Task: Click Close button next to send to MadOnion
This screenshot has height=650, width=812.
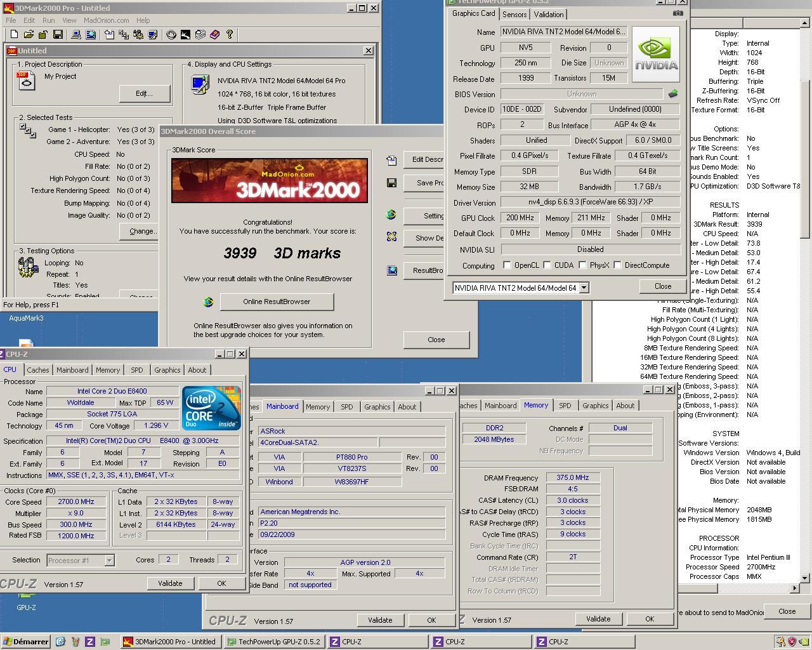Action: pos(787,611)
